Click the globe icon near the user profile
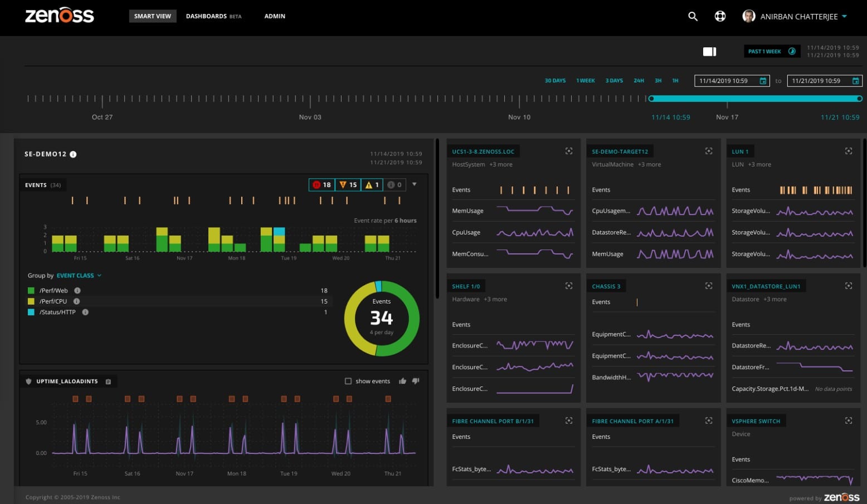 click(720, 17)
